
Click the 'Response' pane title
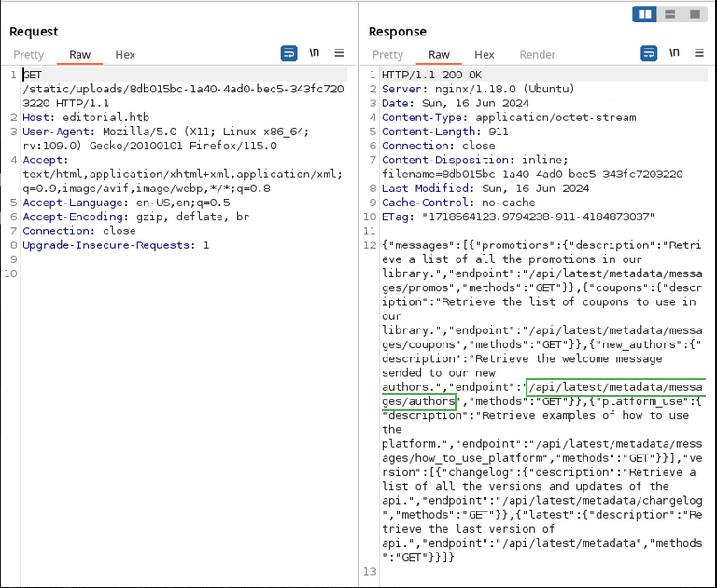click(398, 32)
